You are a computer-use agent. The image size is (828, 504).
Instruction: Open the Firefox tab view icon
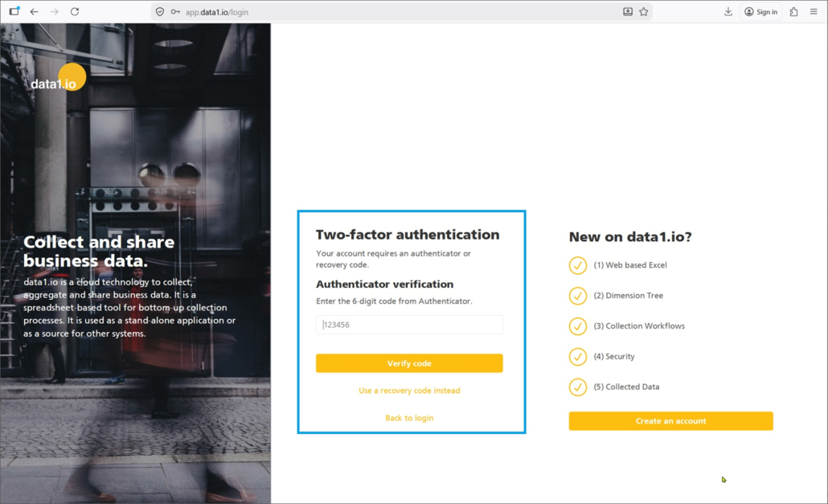14,12
